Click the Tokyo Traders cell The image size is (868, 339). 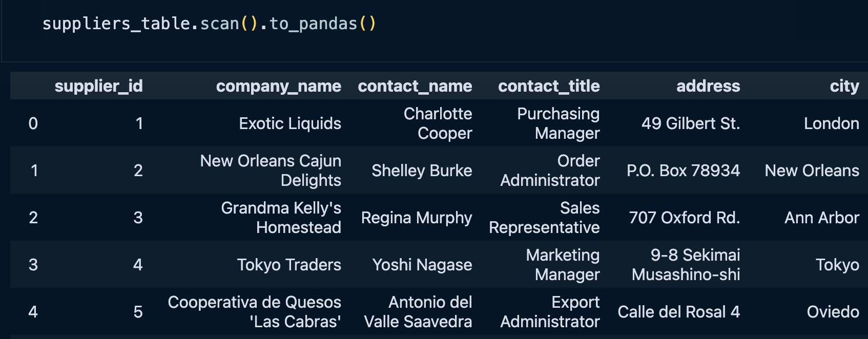288,265
